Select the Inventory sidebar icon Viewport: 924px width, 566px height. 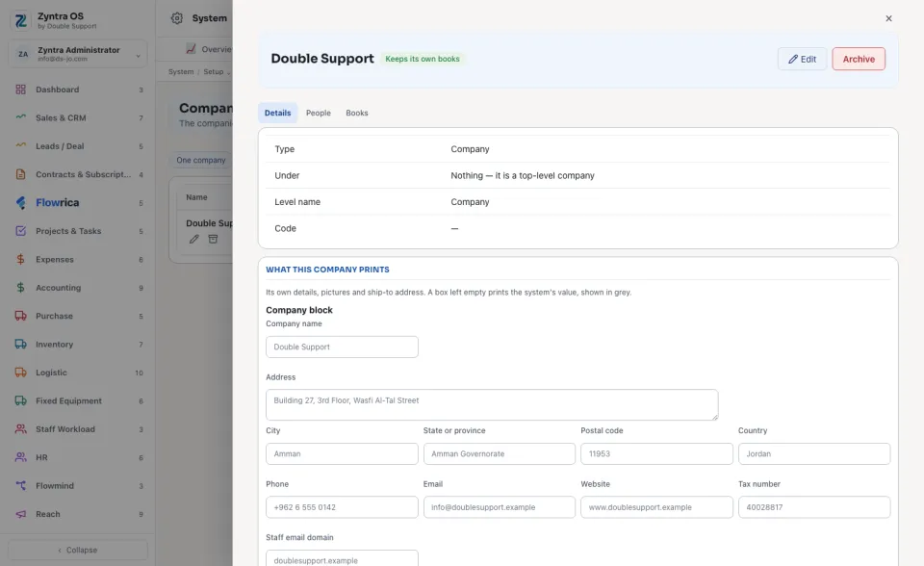[x=20, y=344]
